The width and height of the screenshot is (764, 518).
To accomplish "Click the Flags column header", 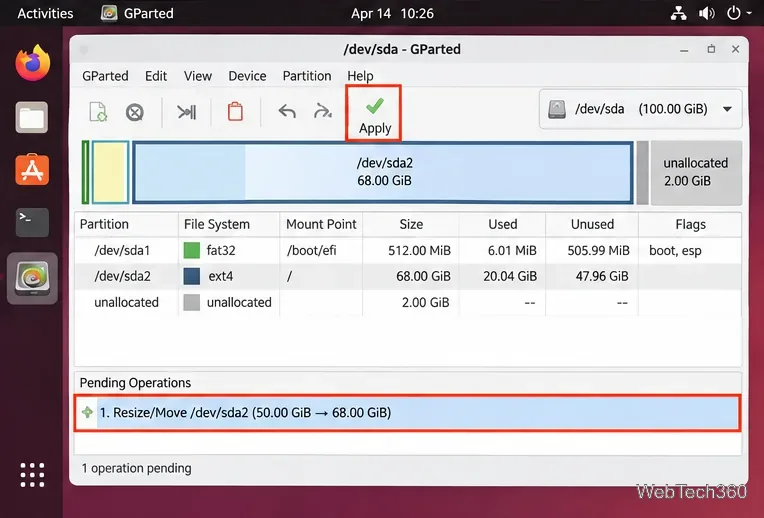I will point(690,224).
